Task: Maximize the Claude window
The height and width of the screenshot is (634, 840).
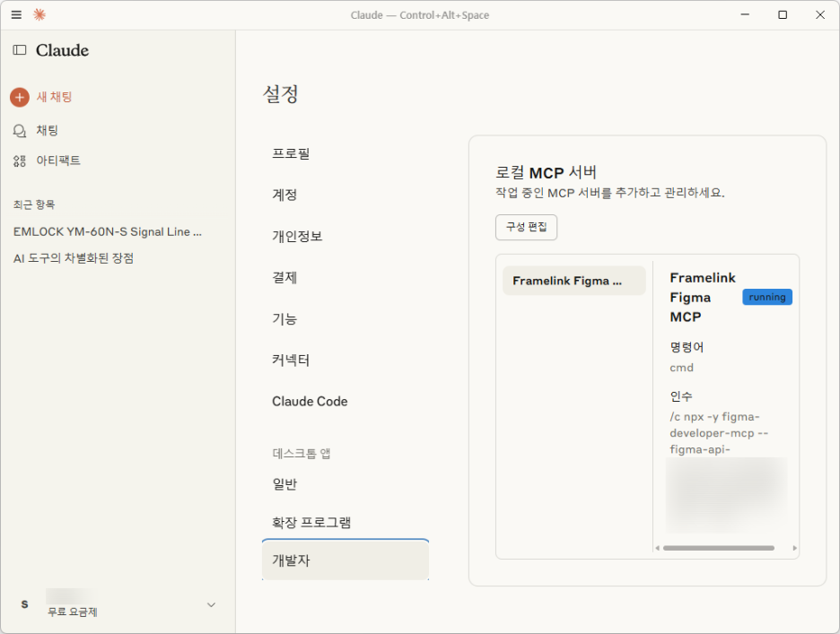Action: [x=783, y=15]
